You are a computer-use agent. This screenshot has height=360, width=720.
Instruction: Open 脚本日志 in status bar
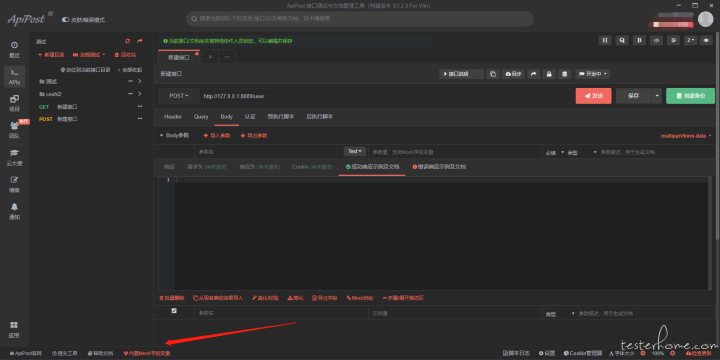point(516,354)
